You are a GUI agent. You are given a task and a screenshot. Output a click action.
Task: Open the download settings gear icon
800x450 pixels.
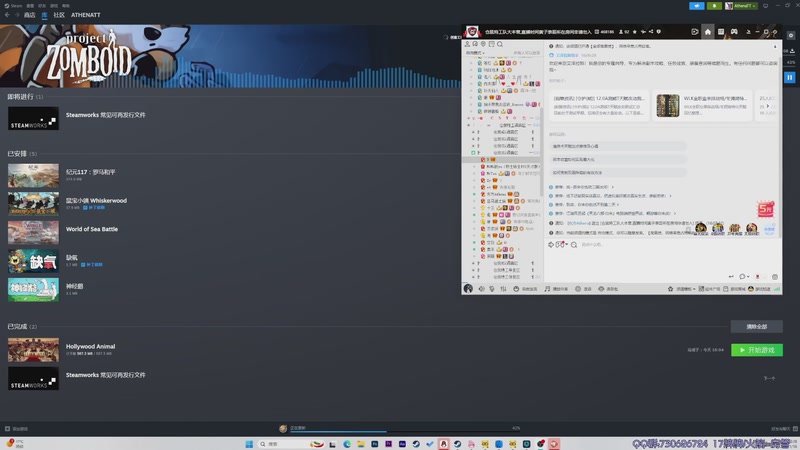tap(791, 36)
